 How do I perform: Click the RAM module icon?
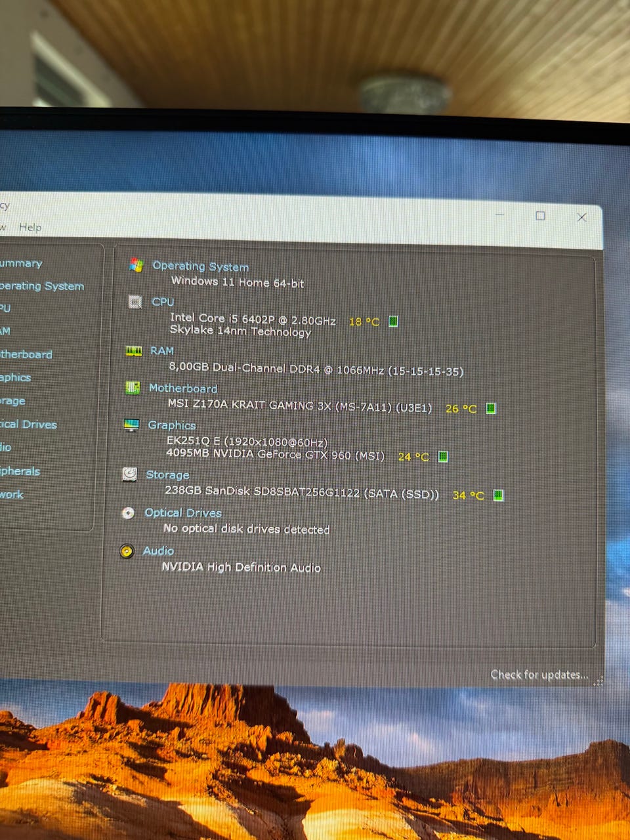134,351
